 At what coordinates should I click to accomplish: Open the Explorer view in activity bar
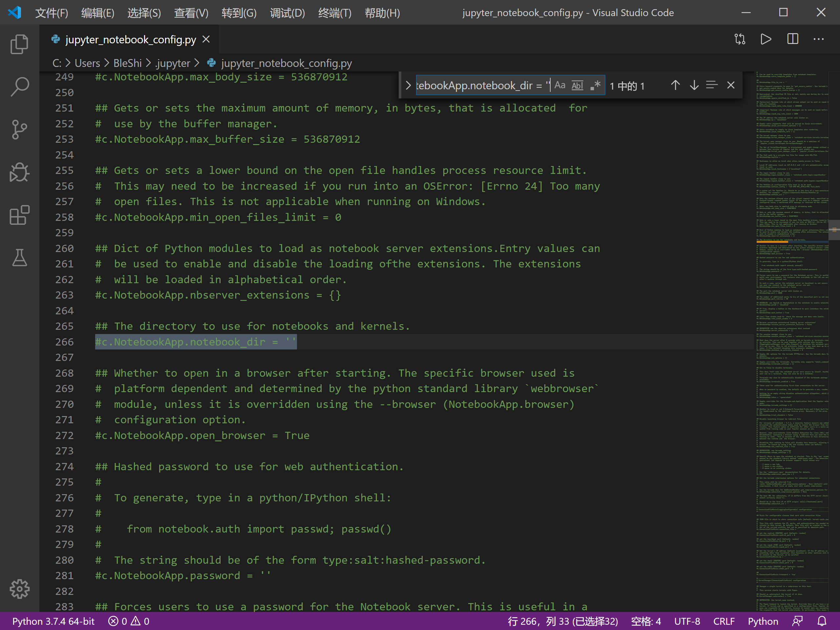tap(19, 44)
